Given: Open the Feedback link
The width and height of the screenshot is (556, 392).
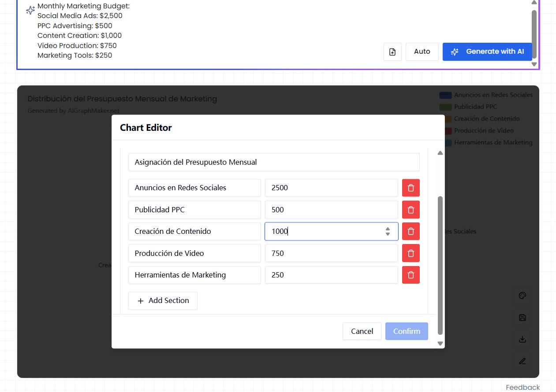Looking at the screenshot, I should click(x=522, y=388).
